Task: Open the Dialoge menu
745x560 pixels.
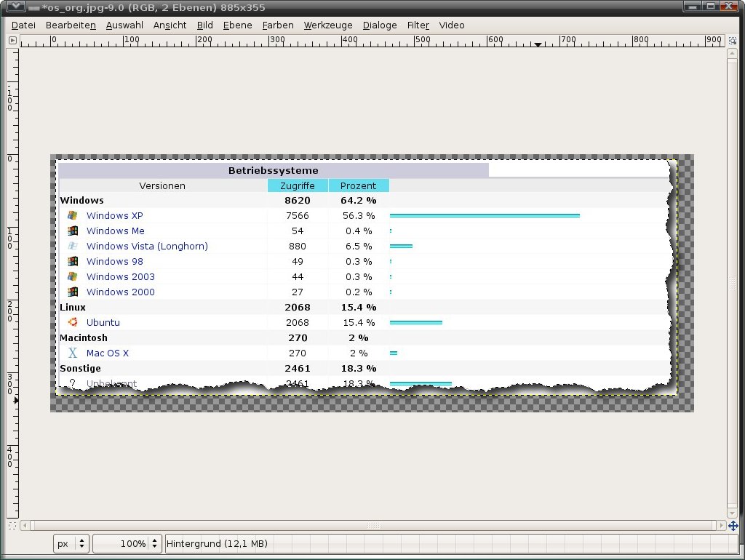Action: coord(380,25)
